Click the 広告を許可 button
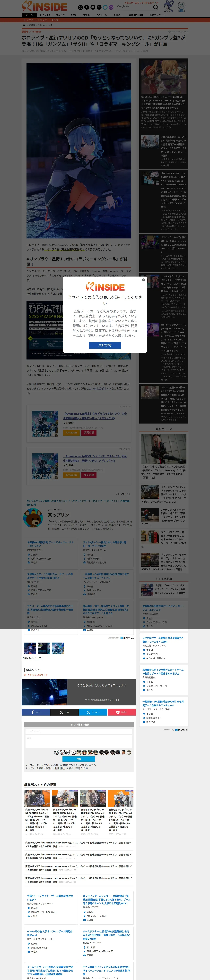 105,345
